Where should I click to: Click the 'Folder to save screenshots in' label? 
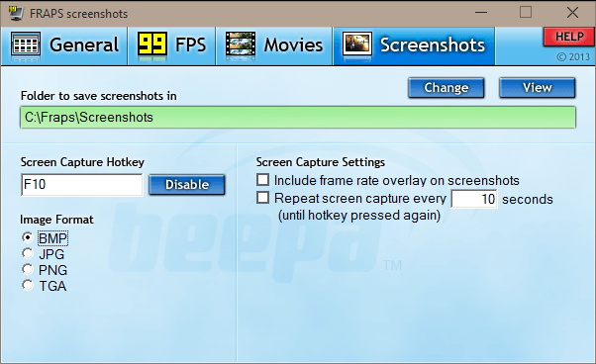click(x=98, y=96)
